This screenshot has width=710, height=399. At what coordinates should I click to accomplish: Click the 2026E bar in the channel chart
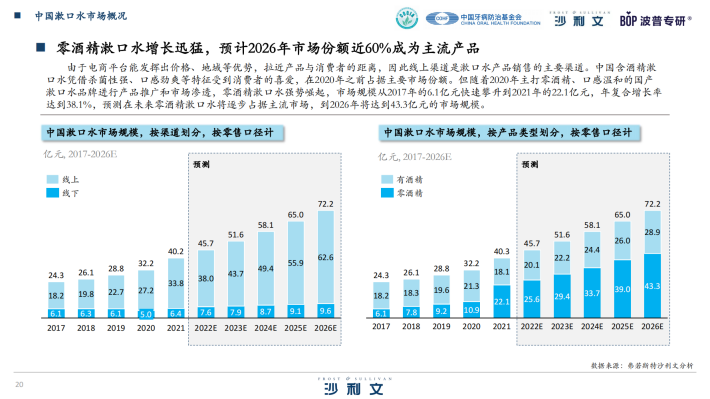(326, 264)
